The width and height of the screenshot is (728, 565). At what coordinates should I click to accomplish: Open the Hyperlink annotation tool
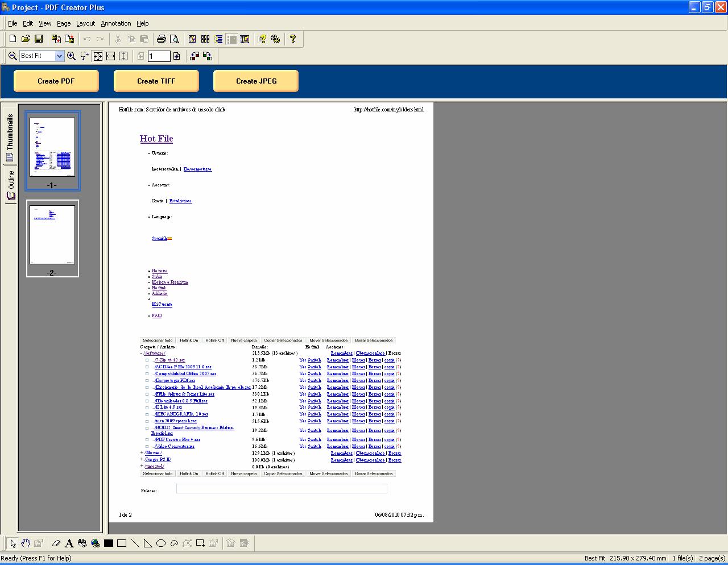[x=95, y=543]
